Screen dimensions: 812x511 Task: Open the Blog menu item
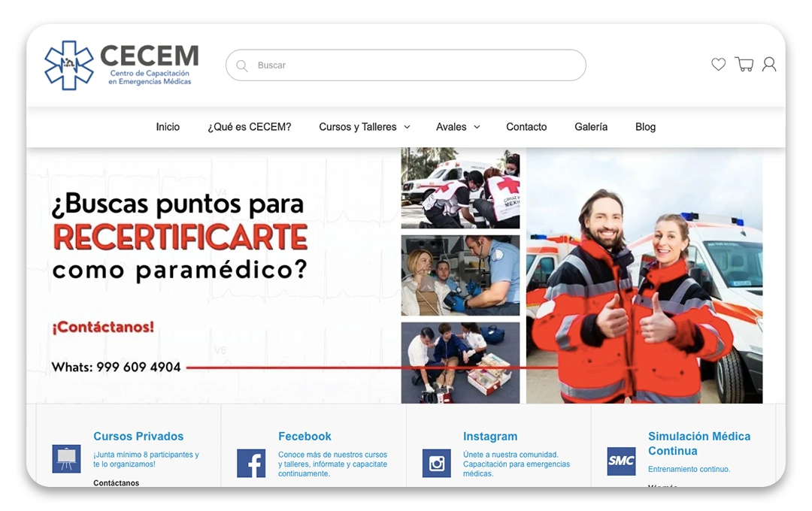[645, 127]
